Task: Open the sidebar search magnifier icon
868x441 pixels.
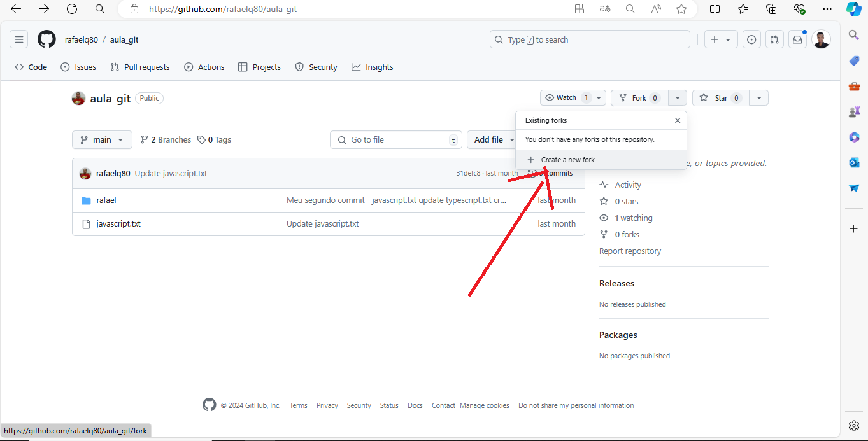Action: pyautogui.click(x=854, y=35)
